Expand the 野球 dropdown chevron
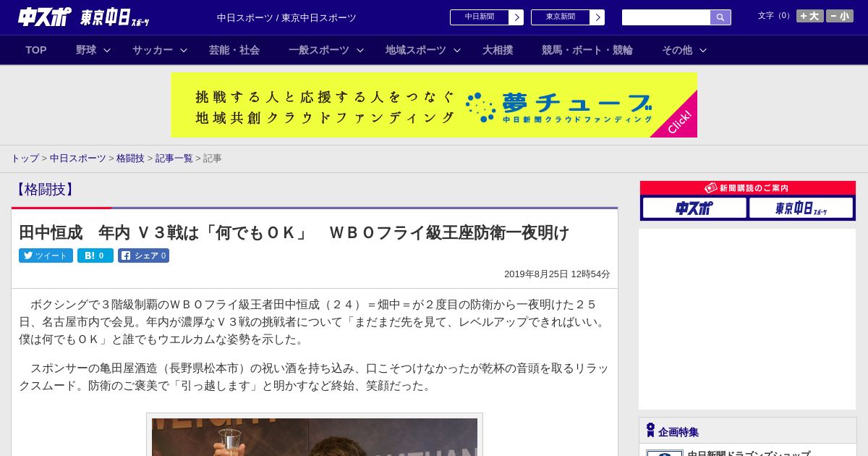The image size is (868, 456). [107, 50]
